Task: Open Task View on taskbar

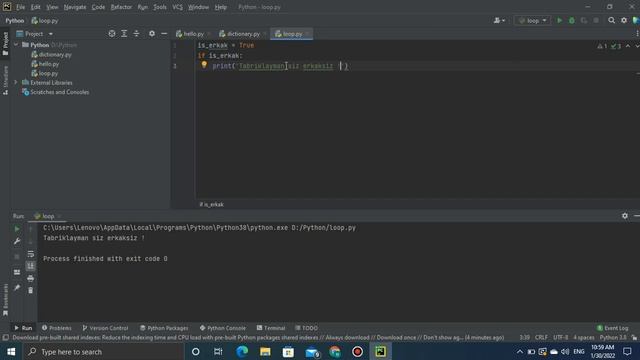Action: [218, 351]
